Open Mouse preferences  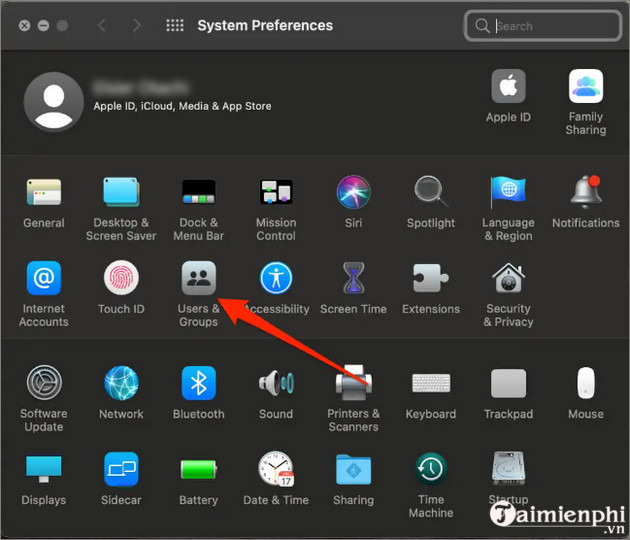click(x=586, y=383)
